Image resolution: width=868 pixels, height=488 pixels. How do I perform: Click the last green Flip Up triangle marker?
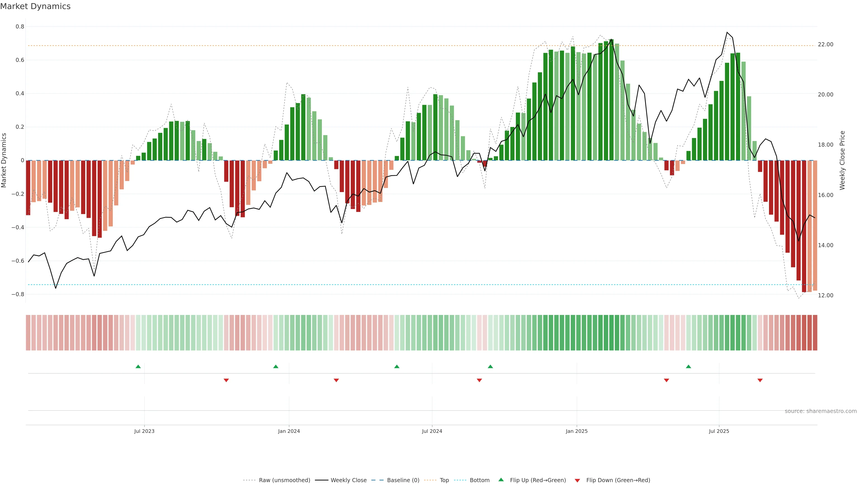point(688,366)
